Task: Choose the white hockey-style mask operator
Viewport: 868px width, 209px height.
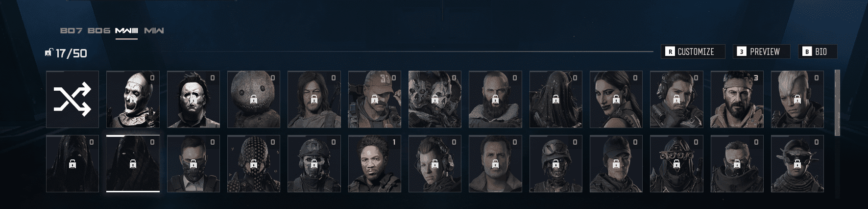Action: (193, 99)
